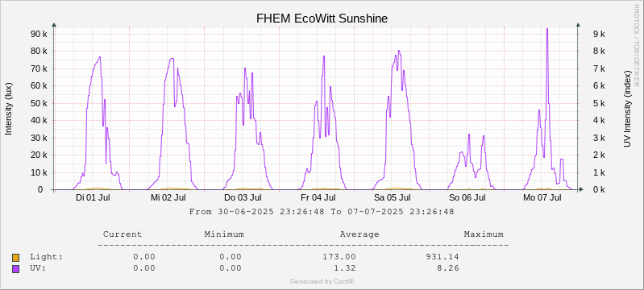644x290 pixels.
Task: Click the purple UV legend swatch
Action: [x=15, y=269]
